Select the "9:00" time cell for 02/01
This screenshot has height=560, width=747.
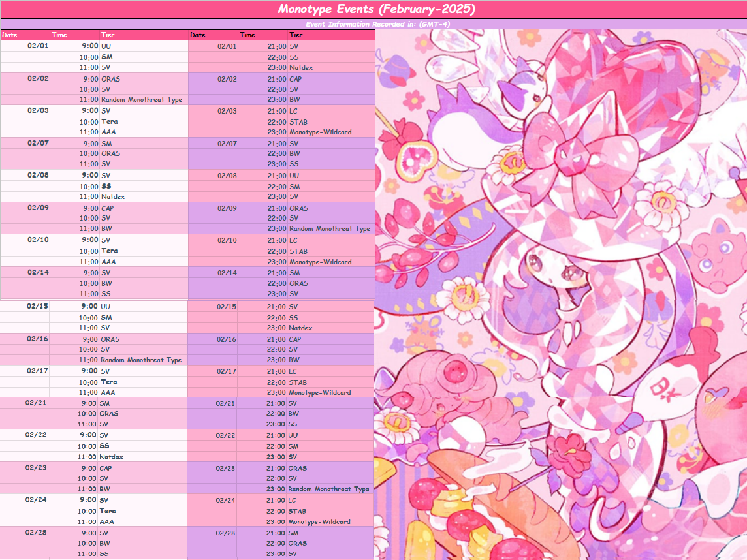coord(90,46)
